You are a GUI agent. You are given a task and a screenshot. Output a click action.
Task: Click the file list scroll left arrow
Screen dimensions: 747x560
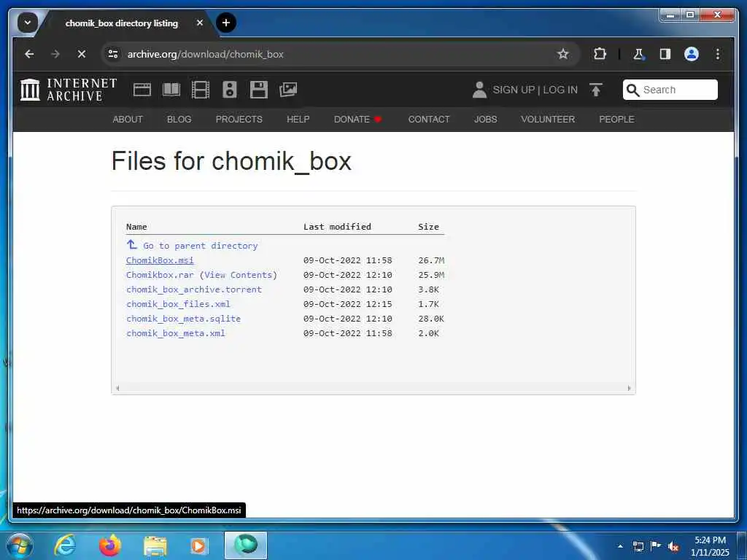pyautogui.click(x=117, y=388)
